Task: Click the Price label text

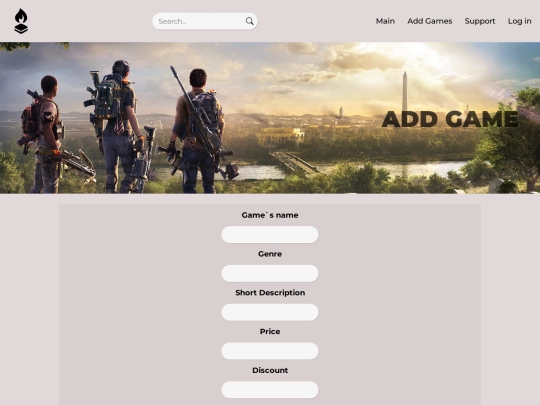Action: pyautogui.click(x=270, y=331)
